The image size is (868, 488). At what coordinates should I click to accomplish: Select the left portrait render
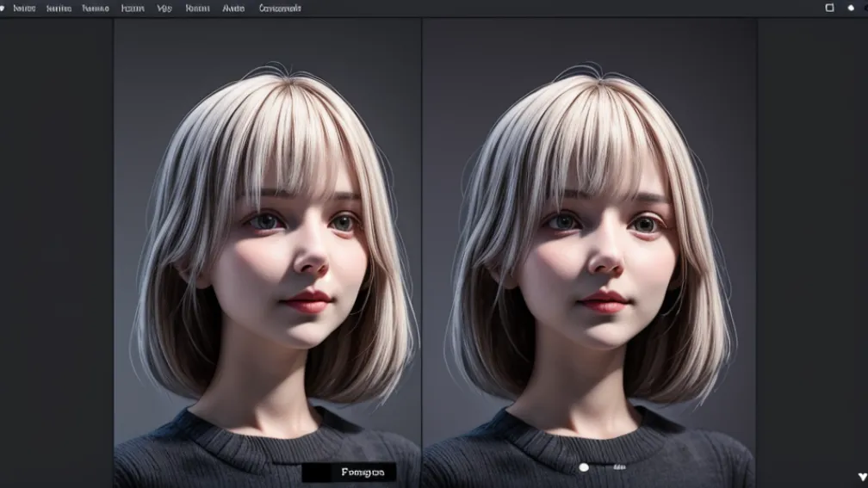tap(267, 253)
